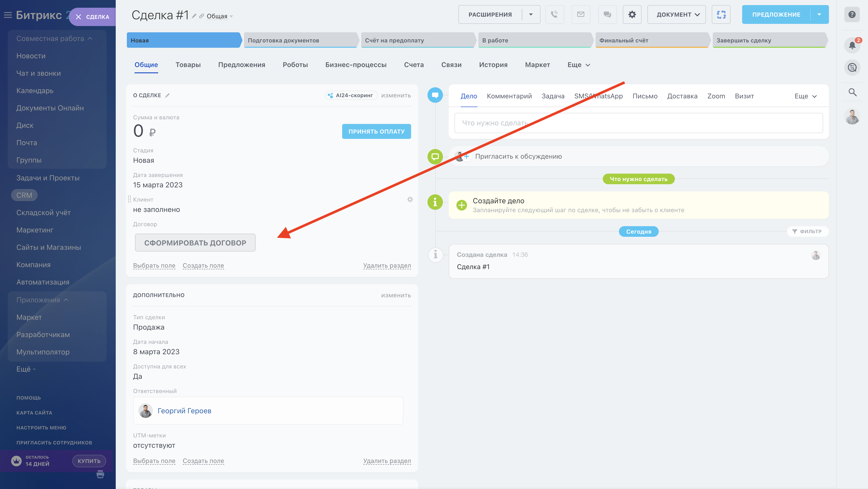
Task: Switch to the Товары tab
Action: pos(188,65)
